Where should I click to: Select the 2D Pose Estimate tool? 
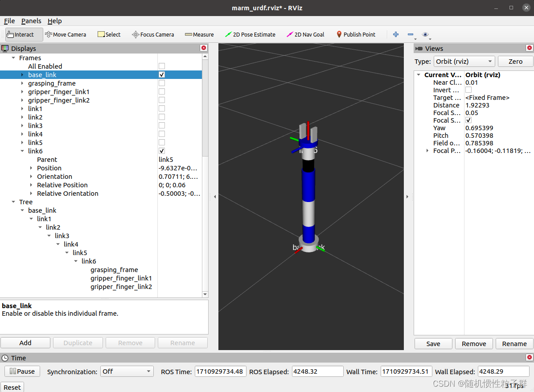click(x=251, y=34)
